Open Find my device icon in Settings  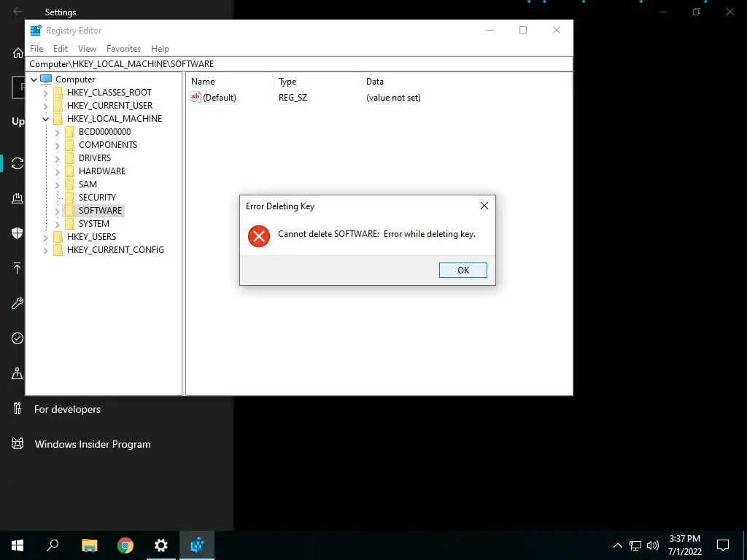coord(18,373)
